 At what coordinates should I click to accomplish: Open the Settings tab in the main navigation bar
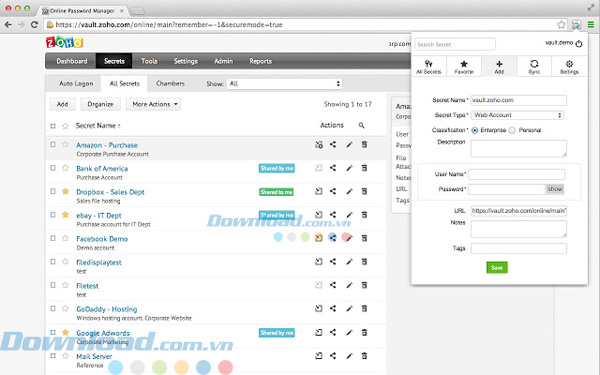coord(186,61)
